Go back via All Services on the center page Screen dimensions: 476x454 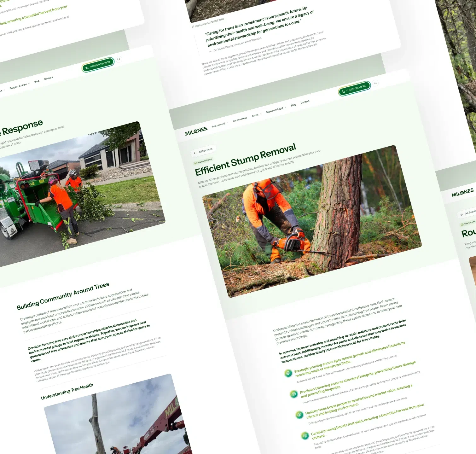tap(203, 151)
